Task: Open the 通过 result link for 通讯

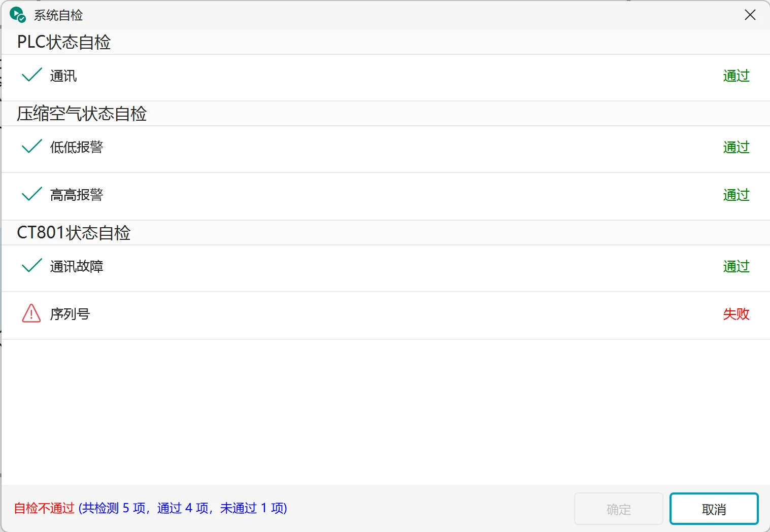Action: coord(736,76)
